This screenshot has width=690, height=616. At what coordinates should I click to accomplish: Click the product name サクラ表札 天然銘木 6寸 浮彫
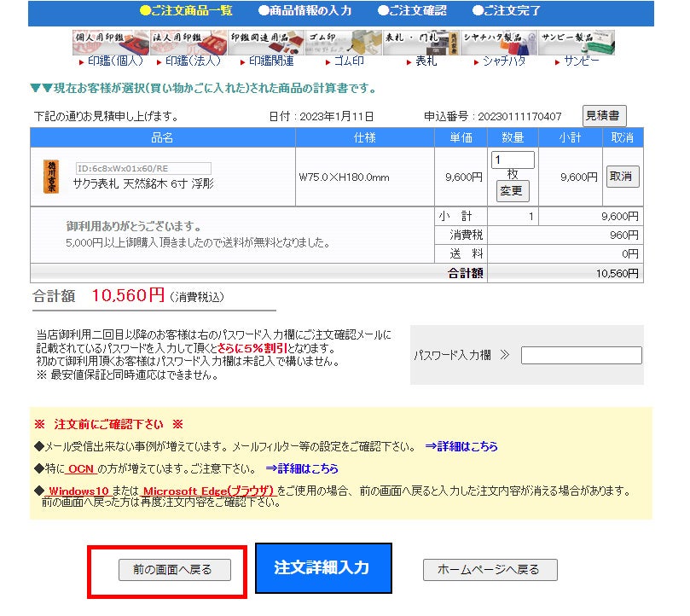pyautogui.click(x=143, y=183)
